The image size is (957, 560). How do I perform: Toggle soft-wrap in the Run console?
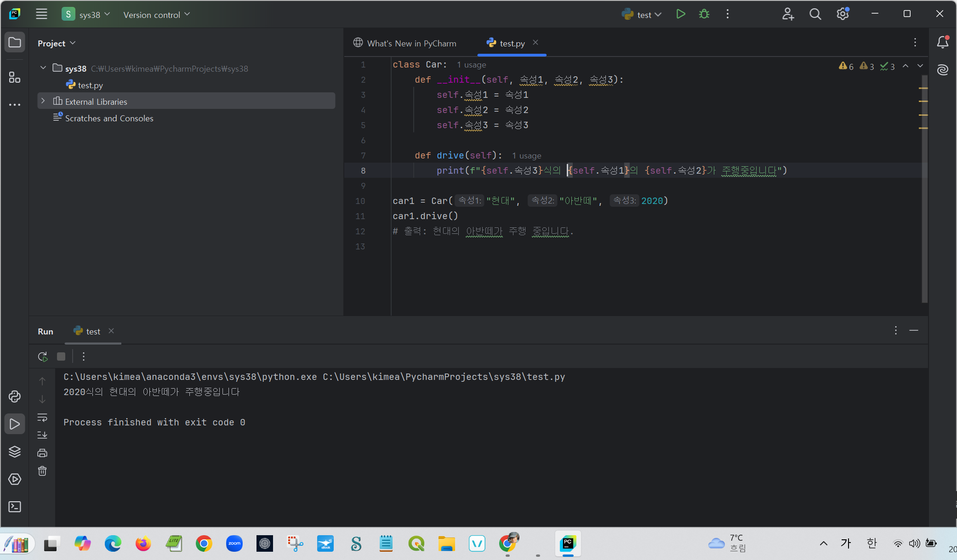click(x=42, y=418)
